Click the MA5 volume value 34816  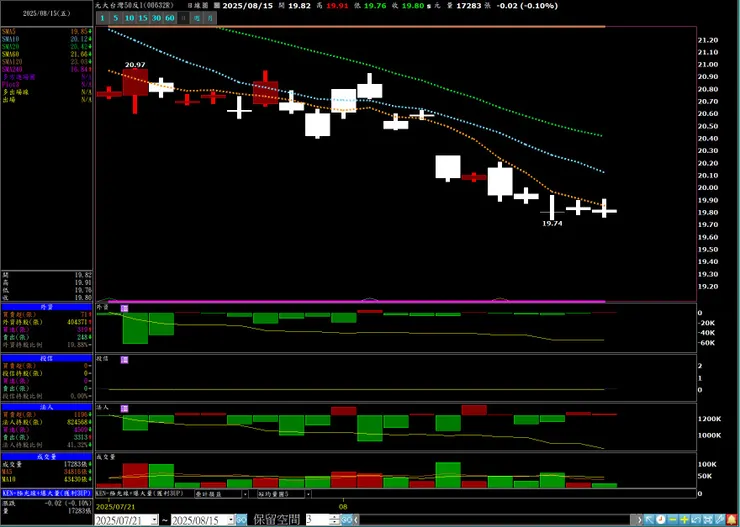point(75,472)
